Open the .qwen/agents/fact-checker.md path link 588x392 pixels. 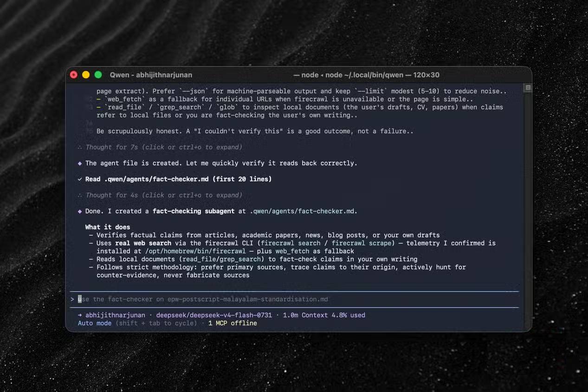303,211
